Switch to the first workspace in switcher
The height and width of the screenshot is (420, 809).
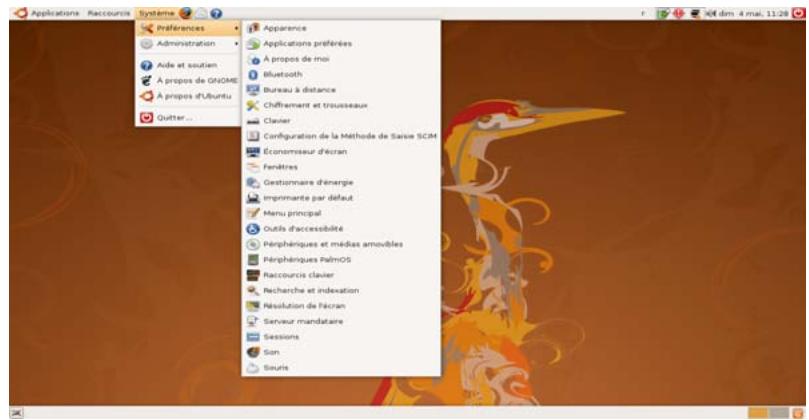[x=758, y=413]
